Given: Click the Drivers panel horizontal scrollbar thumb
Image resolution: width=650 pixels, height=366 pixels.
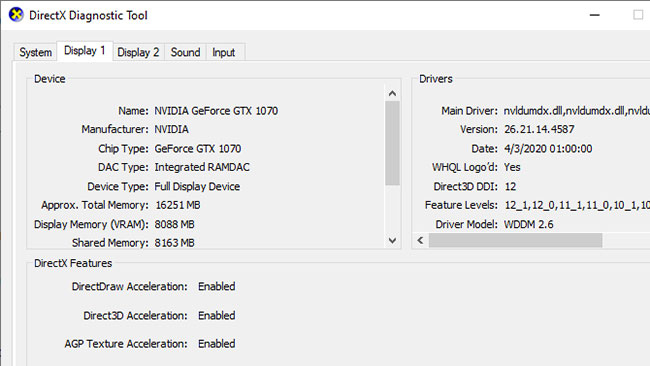Looking at the screenshot, I should (x=515, y=240).
